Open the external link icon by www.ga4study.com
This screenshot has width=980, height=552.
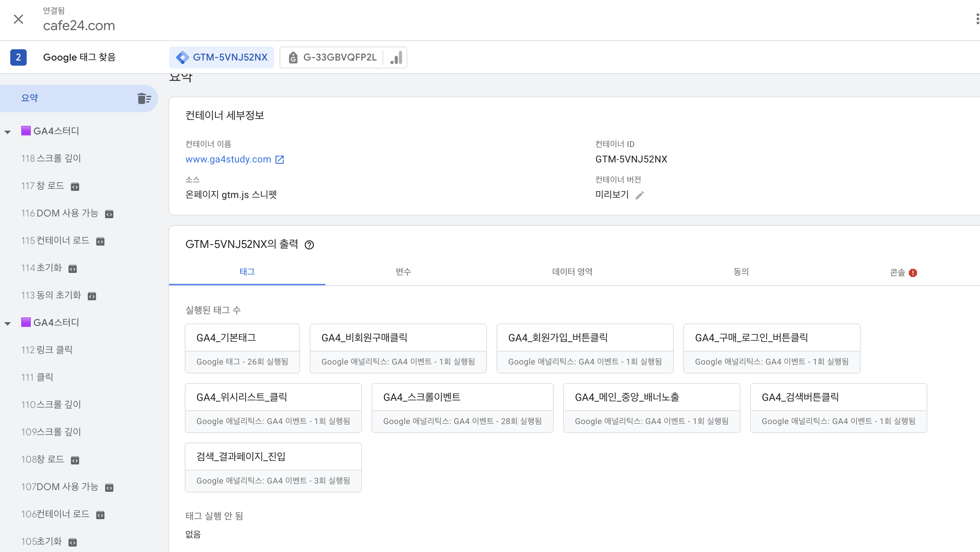(x=280, y=160)
